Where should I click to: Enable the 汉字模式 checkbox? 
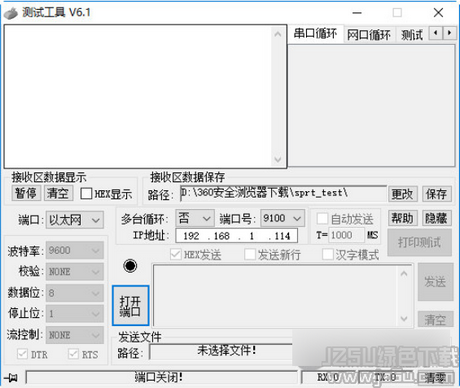[327, 255]
